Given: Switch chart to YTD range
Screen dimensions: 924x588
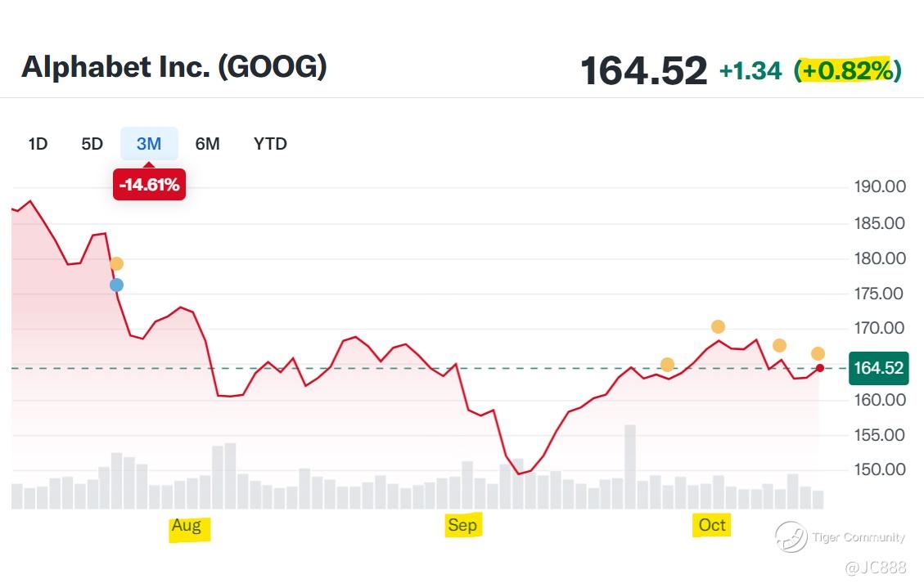Looking at the screenshot, I should point(270,144).
